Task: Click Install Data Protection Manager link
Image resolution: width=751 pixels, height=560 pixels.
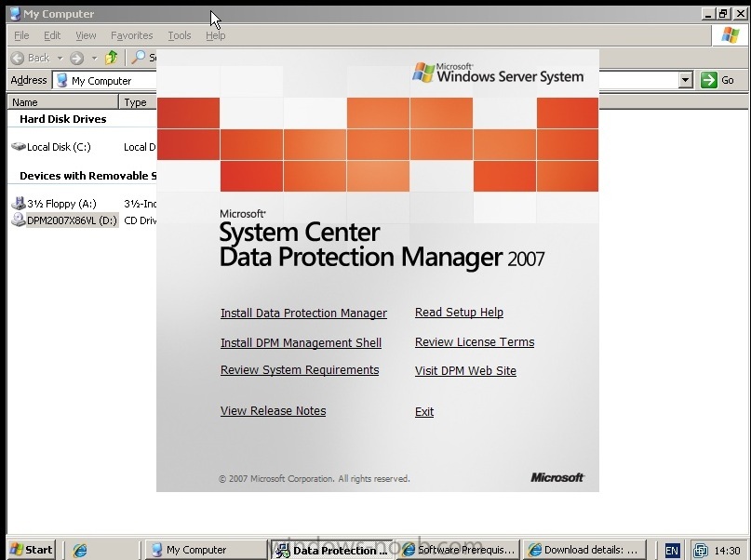Action: [x=303, y=313]
